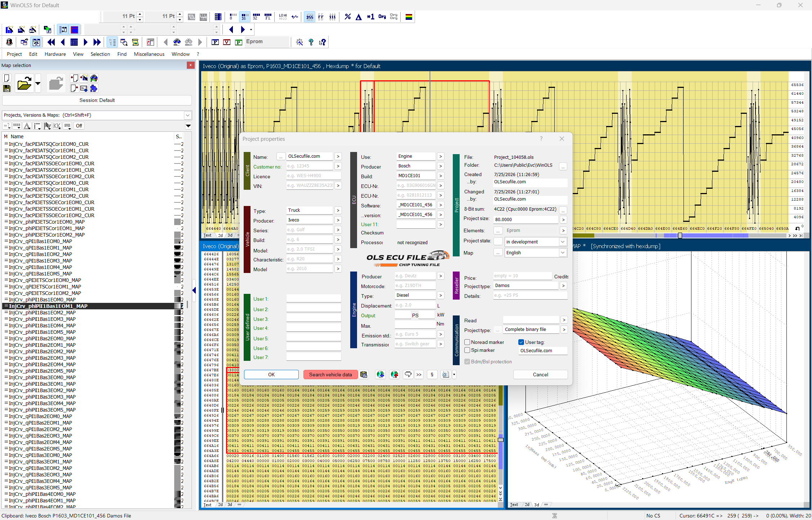Open the Selection menu
Image resolution: width=812 pixels, height=520 pixels.
[x=100, y=54]
